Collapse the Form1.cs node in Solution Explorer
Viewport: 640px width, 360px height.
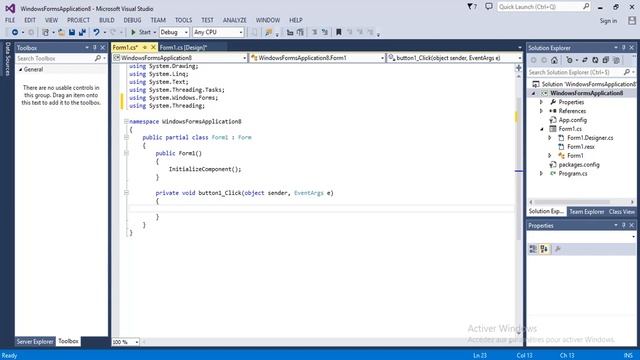[x=542, y=129]
